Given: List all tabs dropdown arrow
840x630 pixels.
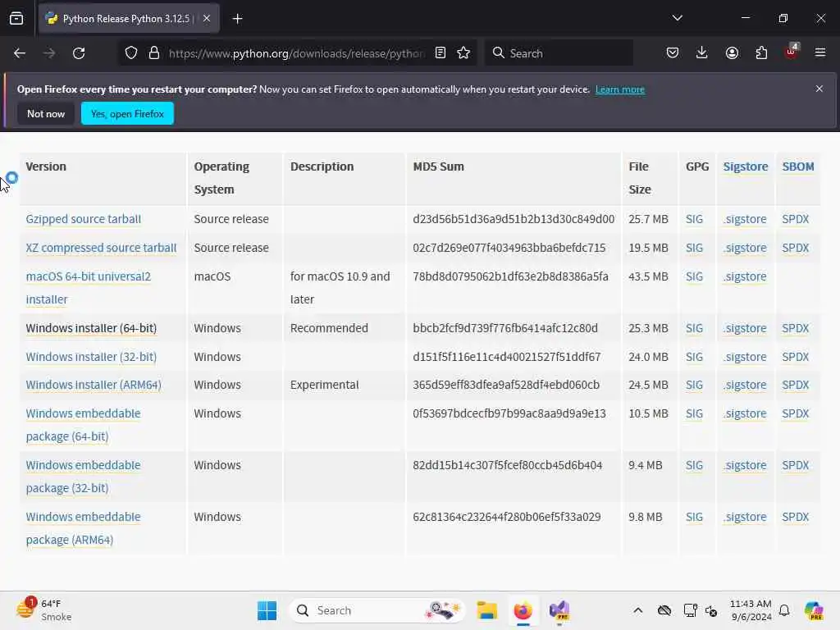Looking at the screenshot, I should coord(677,18).
